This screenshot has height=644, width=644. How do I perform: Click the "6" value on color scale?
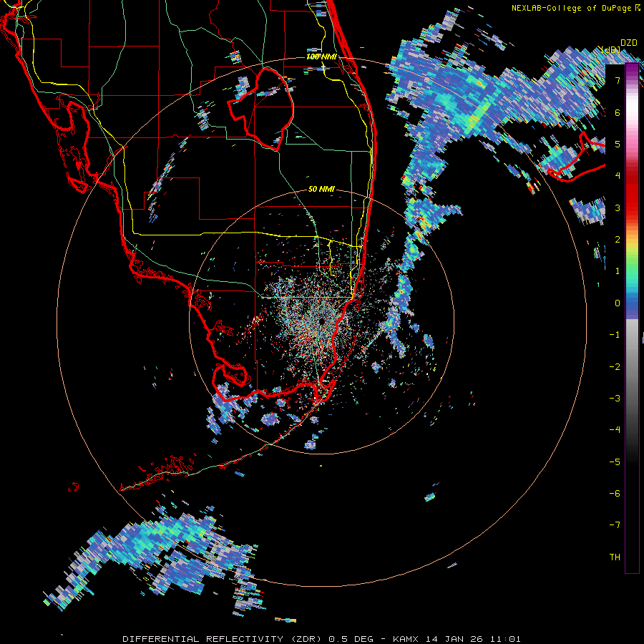[x=618, y=112]
